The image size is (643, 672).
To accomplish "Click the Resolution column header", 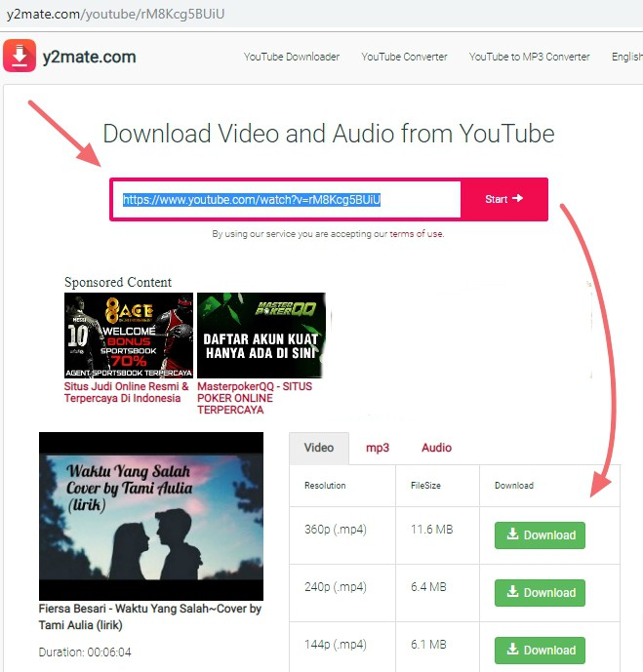I will pyautogui.click(x=325, y=486).
